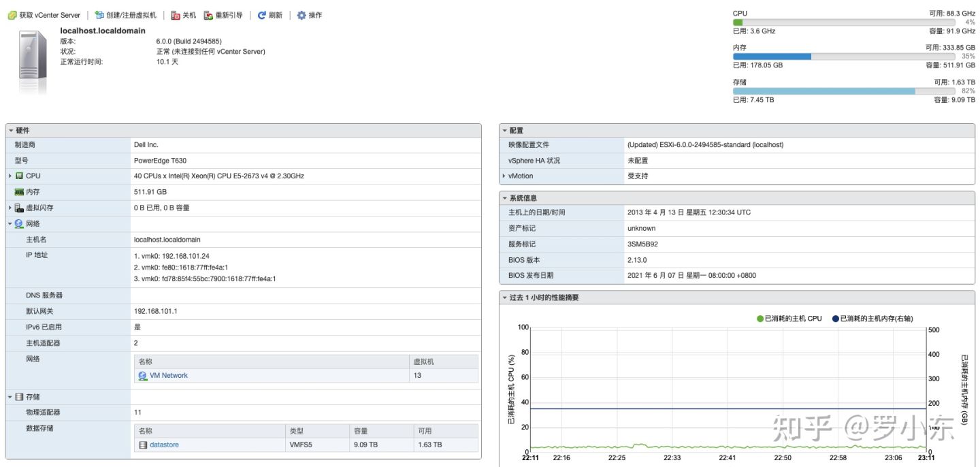Expand the vMotion row
The width and height of the screenshot is (980, 467).
click(x=504, y=176)
